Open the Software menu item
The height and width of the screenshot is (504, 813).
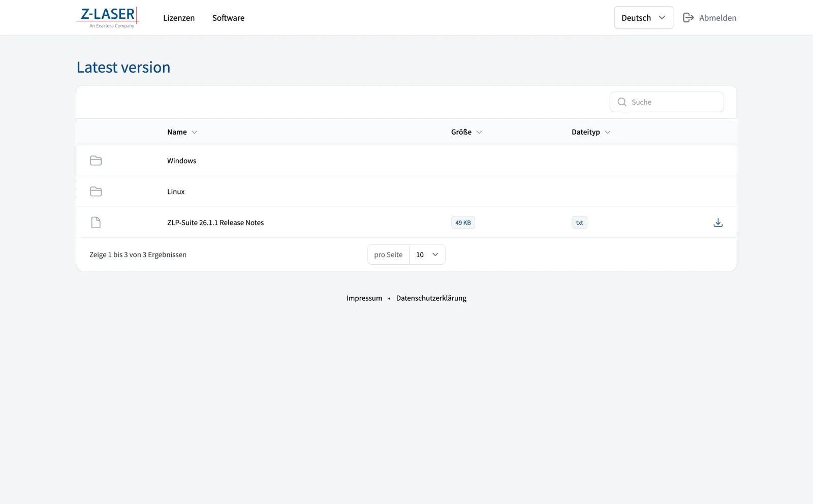(228, 18)
